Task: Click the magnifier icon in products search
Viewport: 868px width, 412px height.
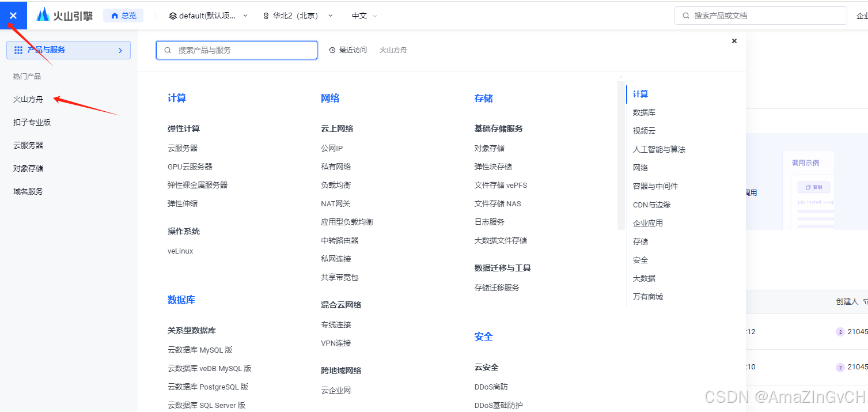Action: click(x=168, y=50)
